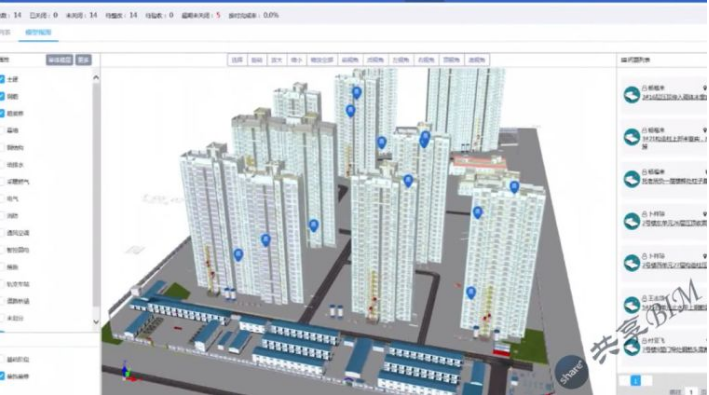Click the 按时完成率: 0.0% statistic
The height and width of the screenshot is (395, 709).
(253, 15)
